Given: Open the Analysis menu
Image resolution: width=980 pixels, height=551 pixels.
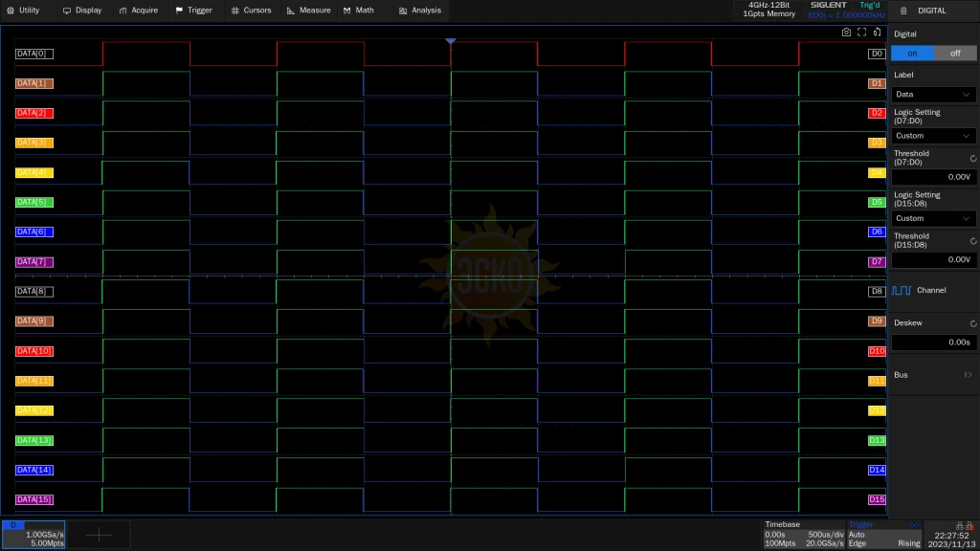Looking at the screenshot, I should pos(420,11).
